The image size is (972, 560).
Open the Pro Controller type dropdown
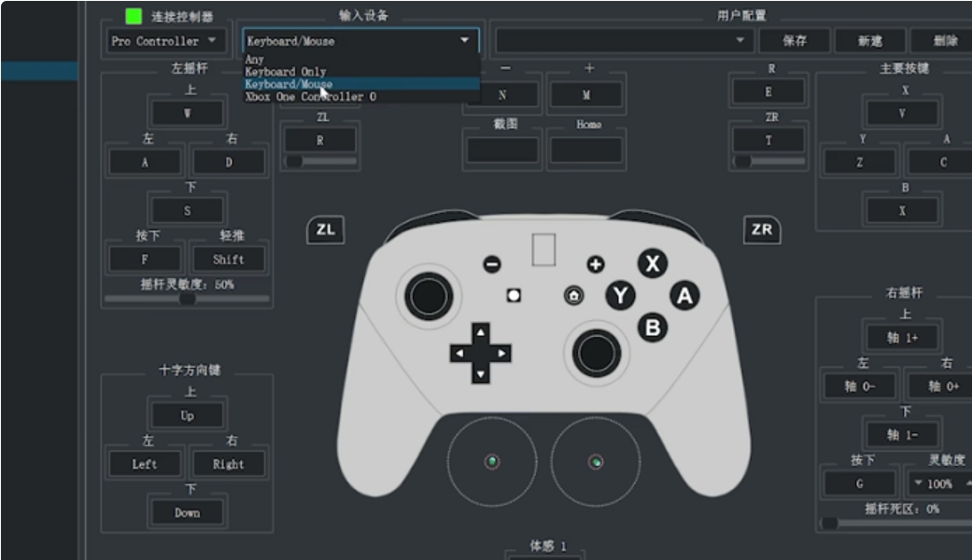point(164,41)
